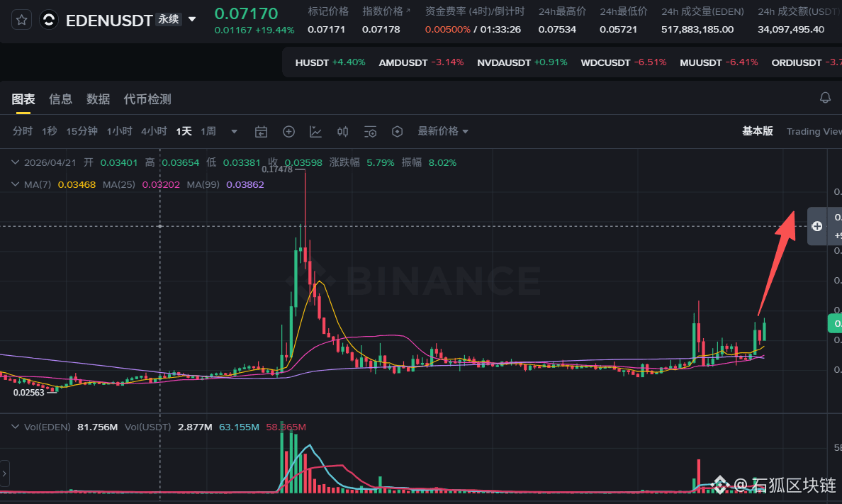Open the price alert bell icon
The width and height of the screenshot is (842, 504).
pos(825,98)
